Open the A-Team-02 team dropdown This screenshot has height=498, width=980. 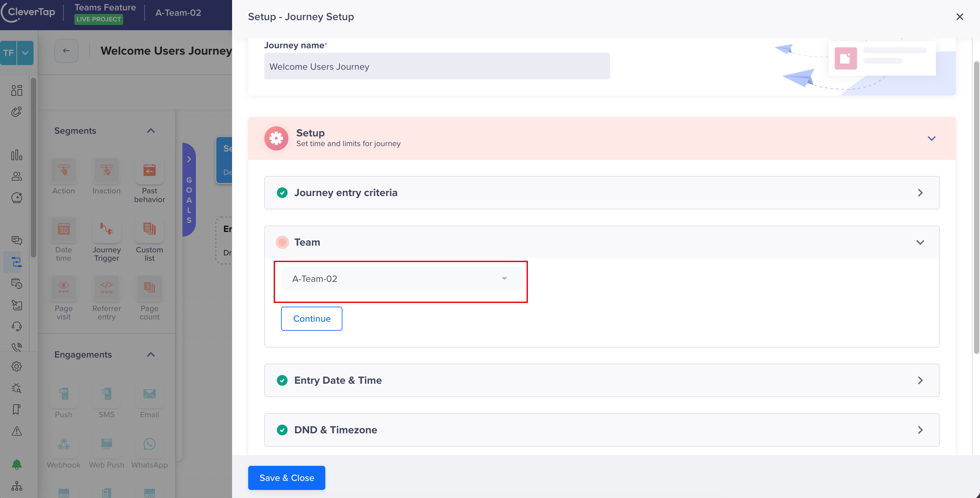point(401,278)
